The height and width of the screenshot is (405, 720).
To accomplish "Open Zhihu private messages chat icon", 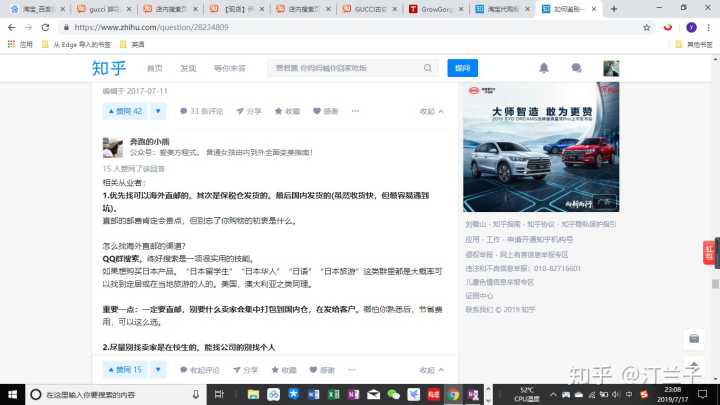I will [577, 68].
